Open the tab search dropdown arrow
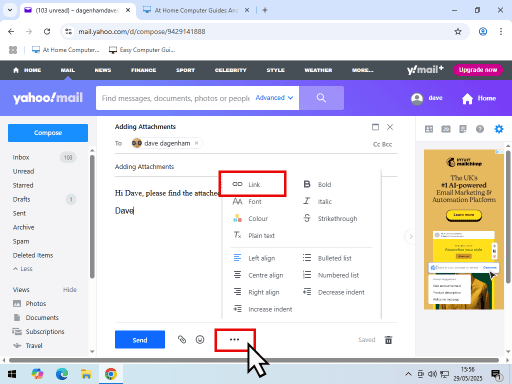Viewport: 512px width, 384px height. (x=10, y=10)
